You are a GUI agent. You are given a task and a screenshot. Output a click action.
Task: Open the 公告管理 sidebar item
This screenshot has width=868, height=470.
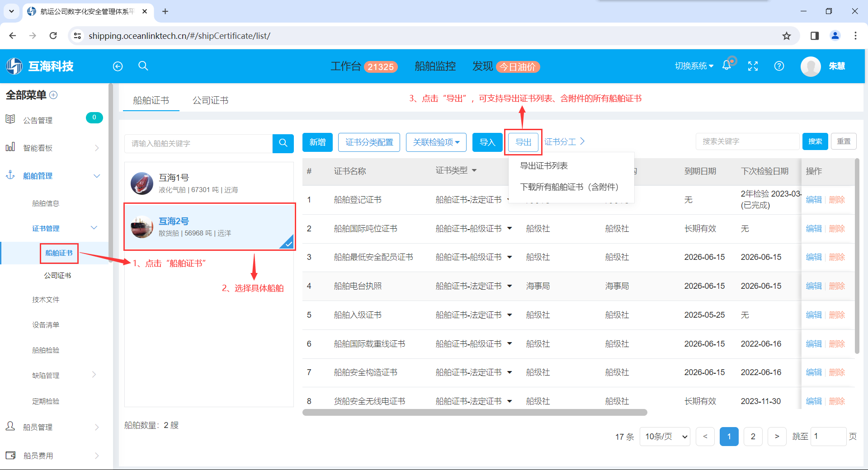pos(38,120)
